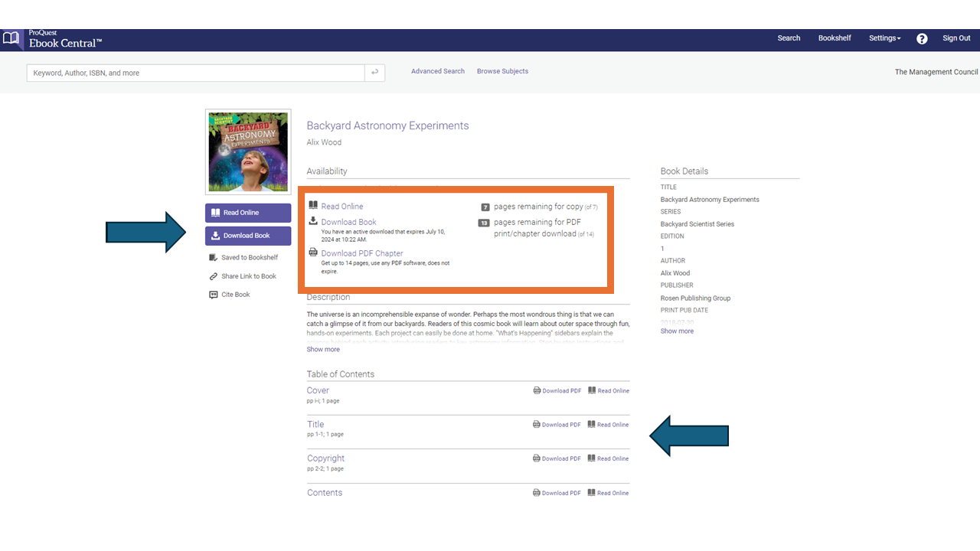Open the Copyright chapter heading

click(x=326, y=458)
